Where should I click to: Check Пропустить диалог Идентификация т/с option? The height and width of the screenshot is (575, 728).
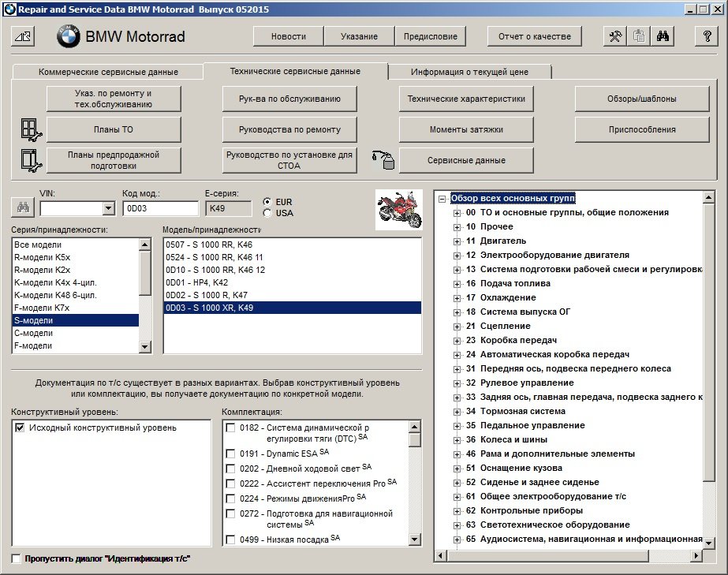(17, 558)
